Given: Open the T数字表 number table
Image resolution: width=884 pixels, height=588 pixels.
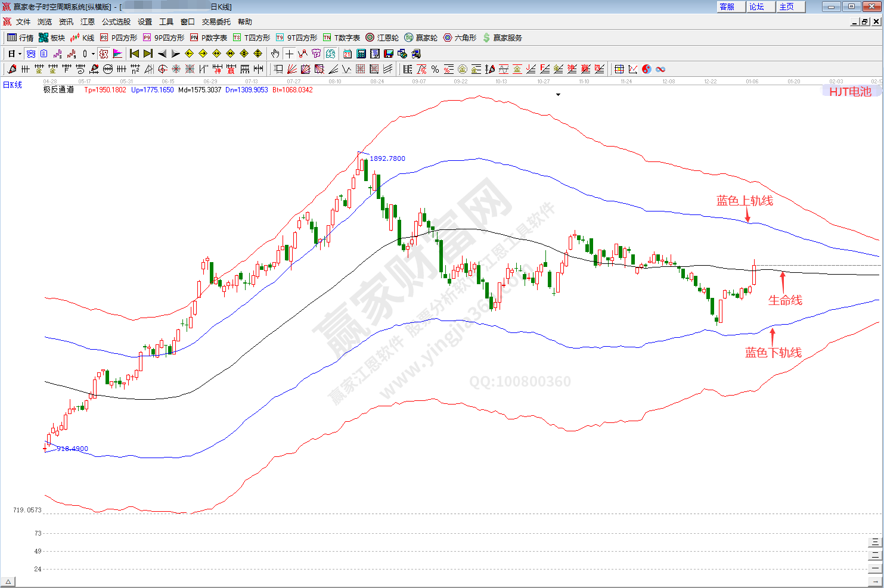Looking at the screenshot, I should click(341, 38).
